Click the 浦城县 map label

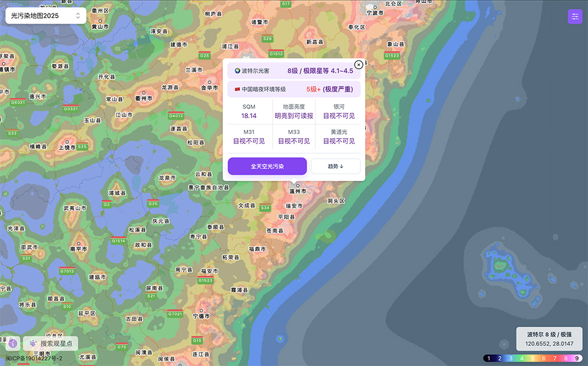pyautogui.click(x=118, y=193)
